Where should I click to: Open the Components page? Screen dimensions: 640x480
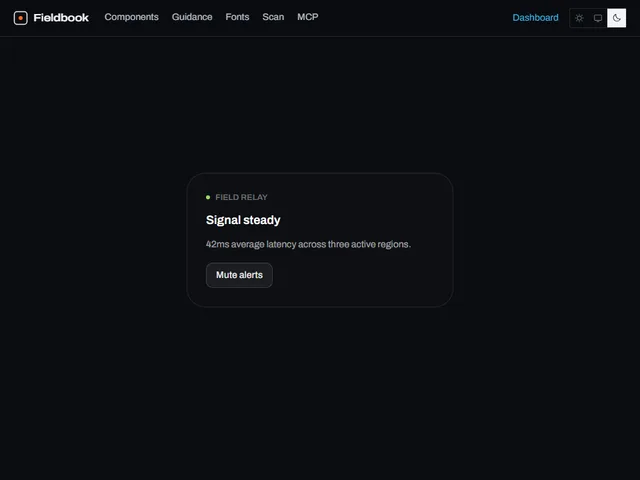coord(131,17)
